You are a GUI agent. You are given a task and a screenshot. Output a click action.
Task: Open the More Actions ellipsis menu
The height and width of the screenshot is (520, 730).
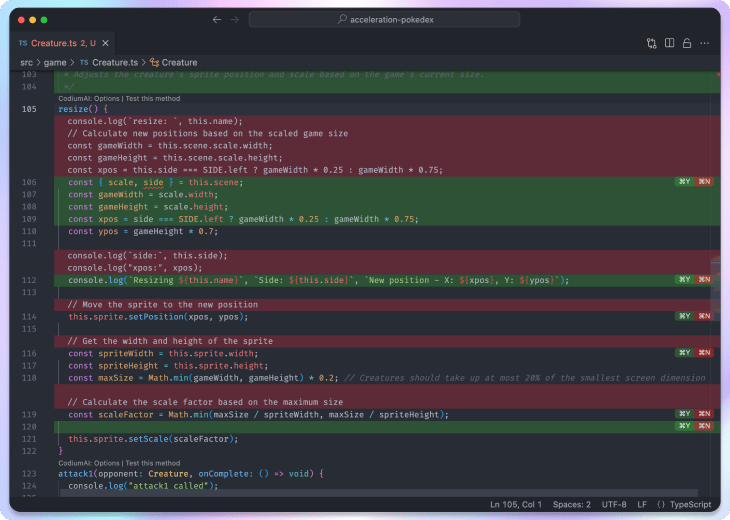point(704,43)
